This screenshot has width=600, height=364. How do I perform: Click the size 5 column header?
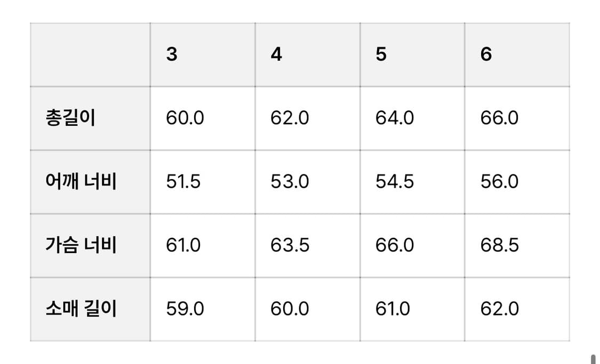pyautogui.click(x=381, y=54)
